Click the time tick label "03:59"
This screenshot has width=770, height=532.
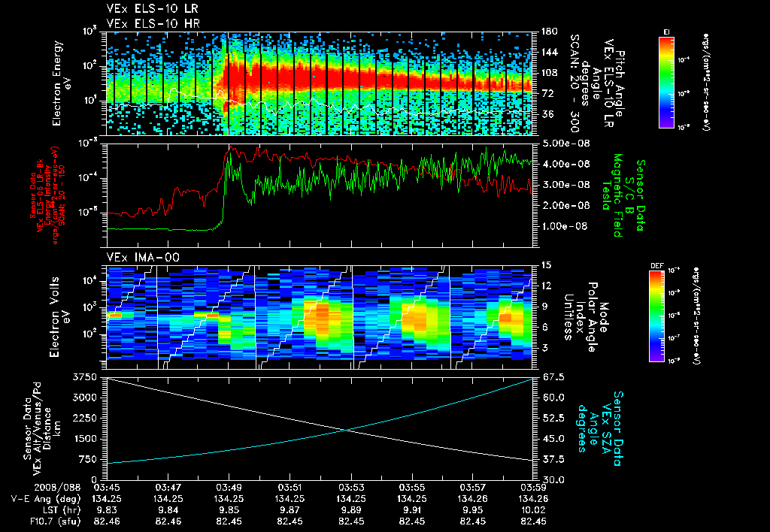533,488
